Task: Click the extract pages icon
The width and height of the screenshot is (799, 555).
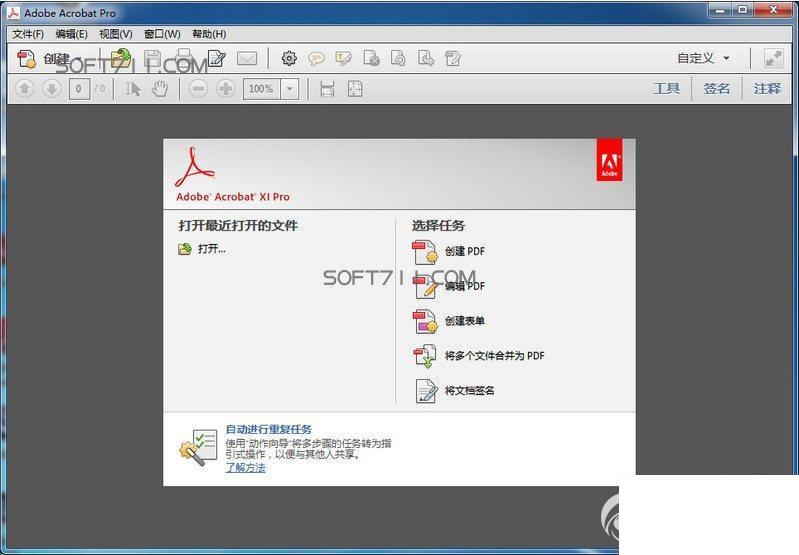Action: click(425, 59)
